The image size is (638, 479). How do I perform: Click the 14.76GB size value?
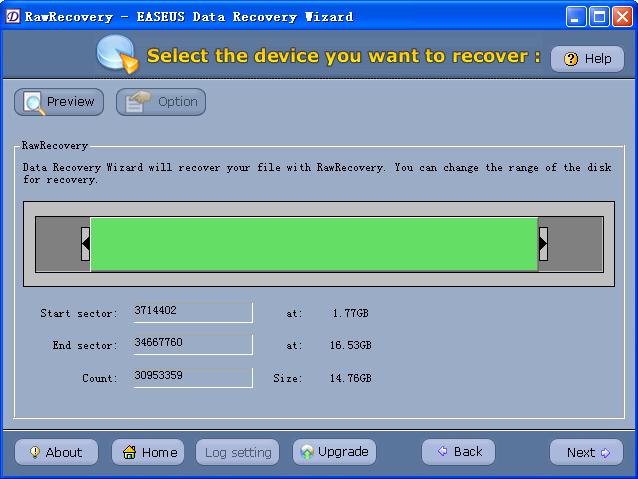350,378
